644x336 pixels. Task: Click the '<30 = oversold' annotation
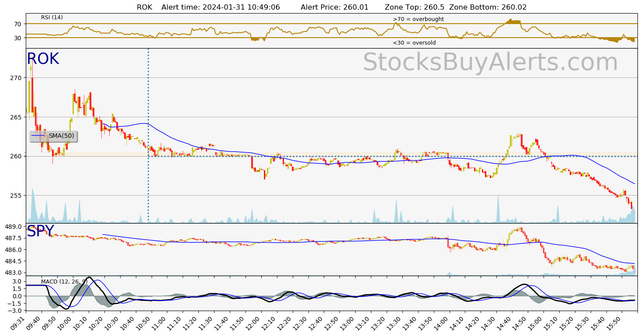click(414, 43)
